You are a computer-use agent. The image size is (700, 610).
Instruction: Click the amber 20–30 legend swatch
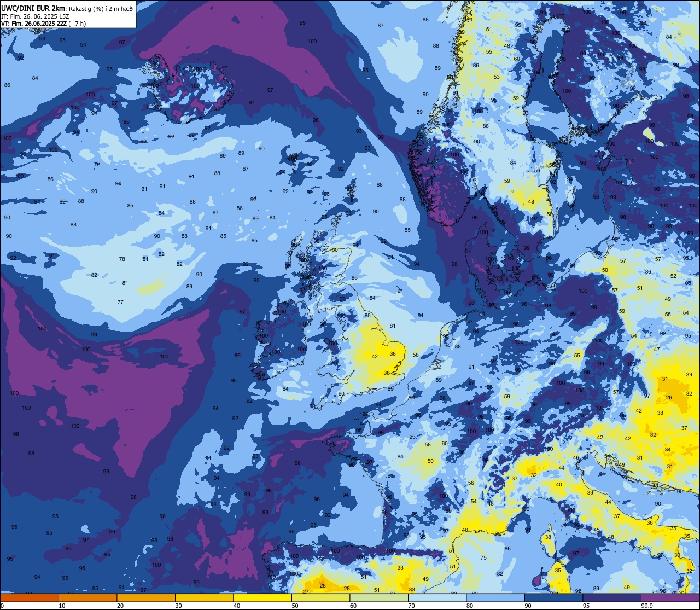(x=146, y=597)
